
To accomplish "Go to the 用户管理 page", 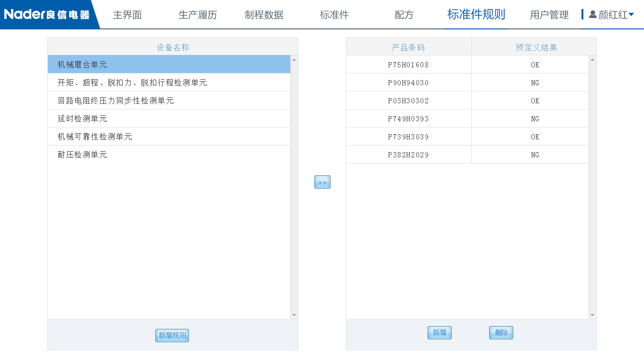I will tap(549, 15).
